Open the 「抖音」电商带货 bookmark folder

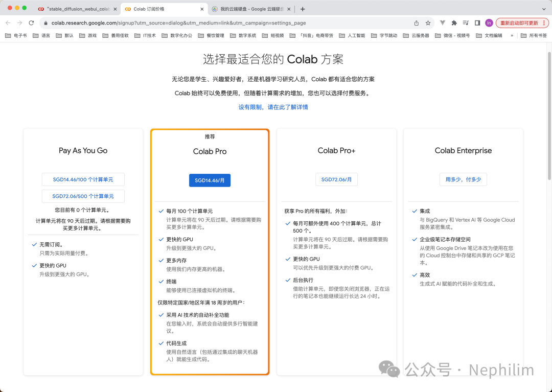[x=312, y=36]
